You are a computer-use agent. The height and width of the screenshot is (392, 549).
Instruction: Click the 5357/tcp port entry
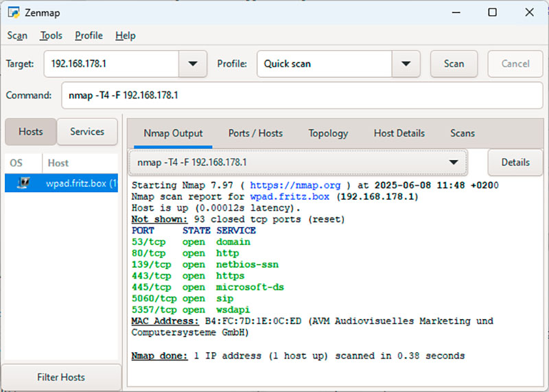point(154,310)
